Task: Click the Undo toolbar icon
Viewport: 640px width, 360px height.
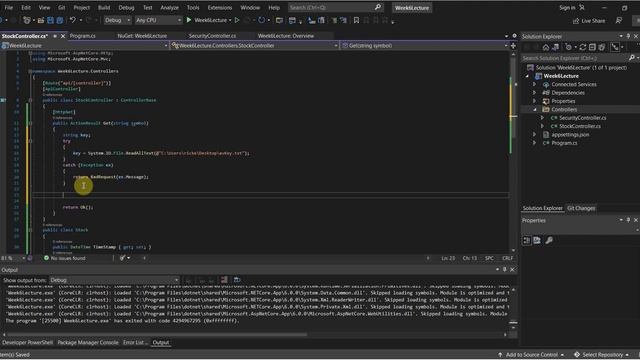Action: point(73,20)
